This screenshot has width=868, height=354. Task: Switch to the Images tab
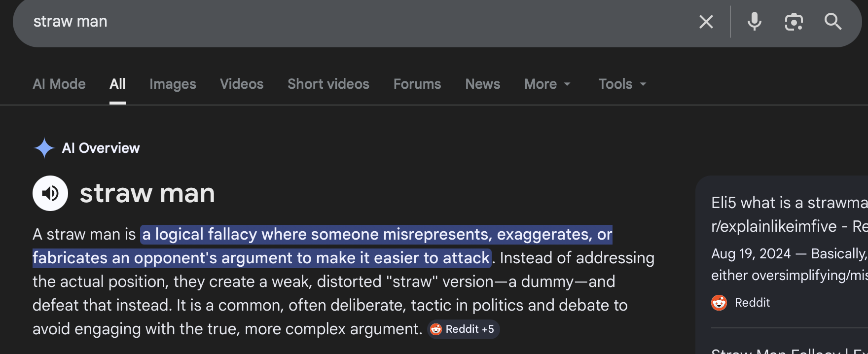pyautogui.click(x=172, y=84)
